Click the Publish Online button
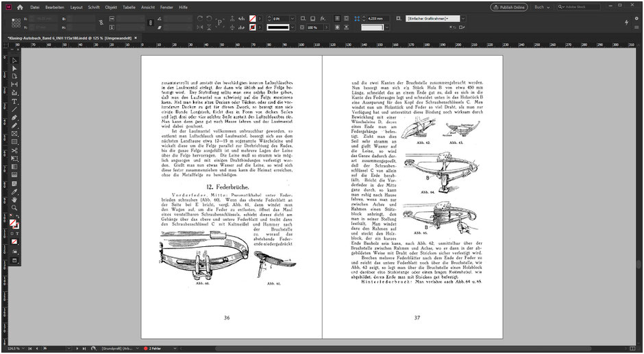 point(509,8)
